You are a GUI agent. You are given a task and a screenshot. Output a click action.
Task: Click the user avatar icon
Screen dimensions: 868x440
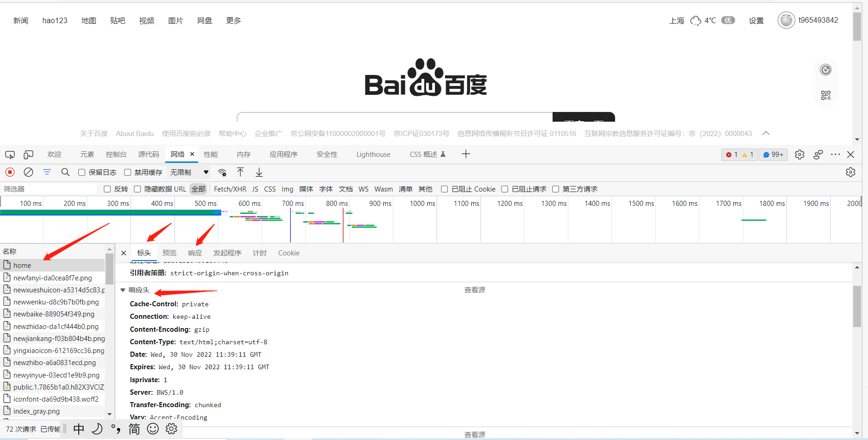tap(786, 20)
